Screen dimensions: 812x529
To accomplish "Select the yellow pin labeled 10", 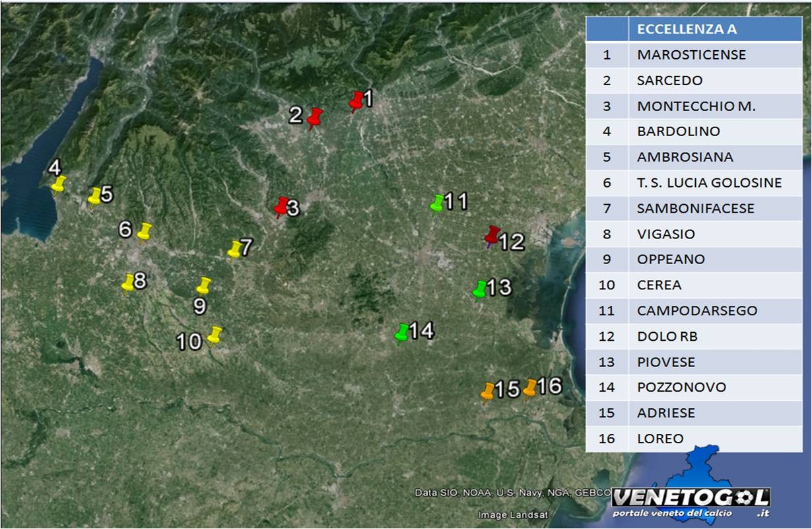I will click(215, 335).
